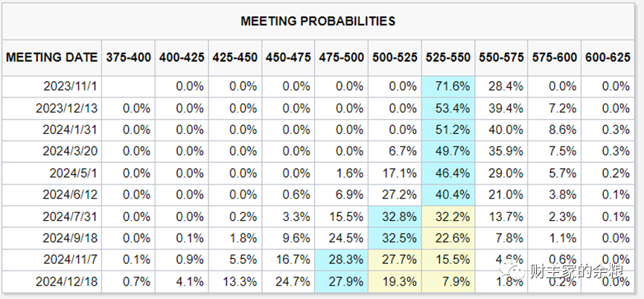
Task: Click the yellow 7.9% cell
Action: tap(448, 282)
